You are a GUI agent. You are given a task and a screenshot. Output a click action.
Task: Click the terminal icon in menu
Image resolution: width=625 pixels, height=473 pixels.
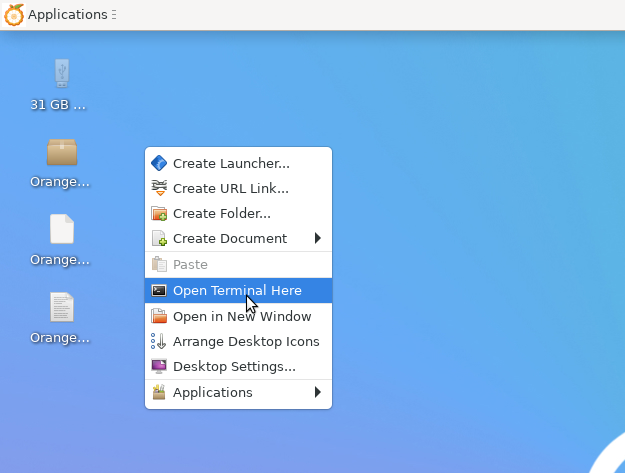coord(159,290)
